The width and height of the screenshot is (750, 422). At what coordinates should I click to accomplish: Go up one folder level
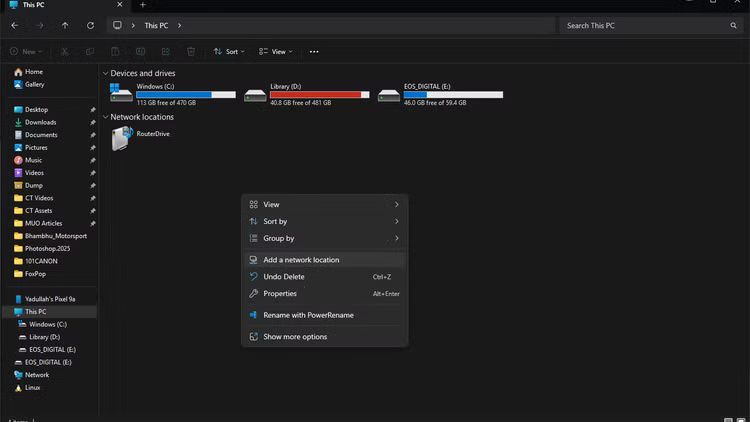(65, 25)
